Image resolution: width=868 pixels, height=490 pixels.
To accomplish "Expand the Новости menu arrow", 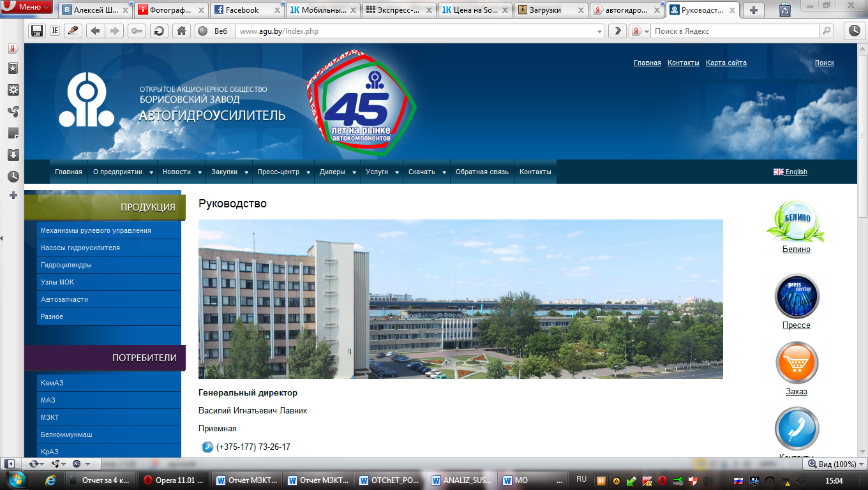I will point(200,172).
